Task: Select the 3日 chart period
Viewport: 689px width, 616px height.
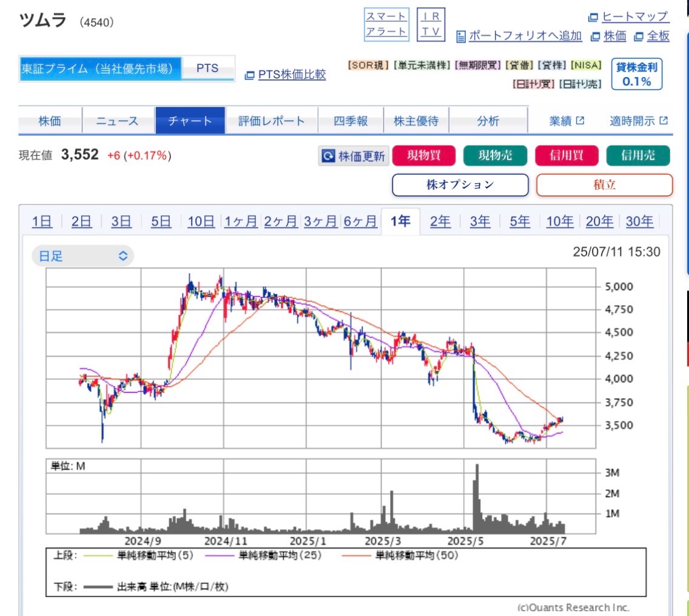Action: point(121,221)
